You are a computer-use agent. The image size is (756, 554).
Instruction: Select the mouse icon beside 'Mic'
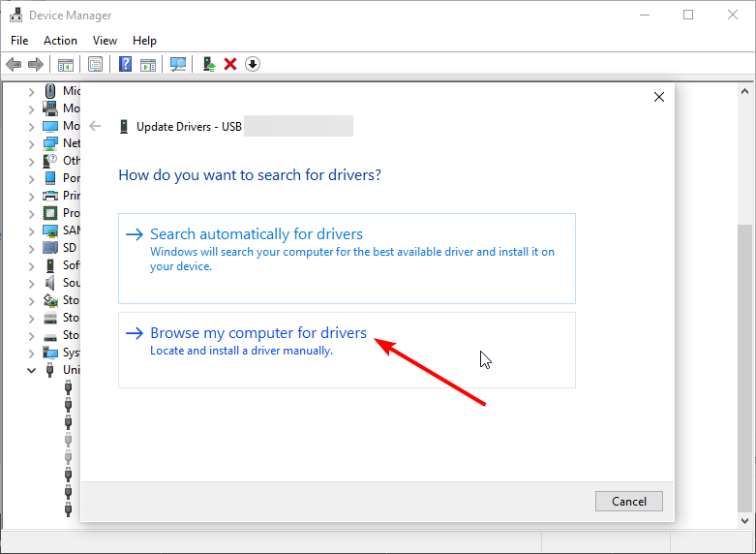coord(50,91)
